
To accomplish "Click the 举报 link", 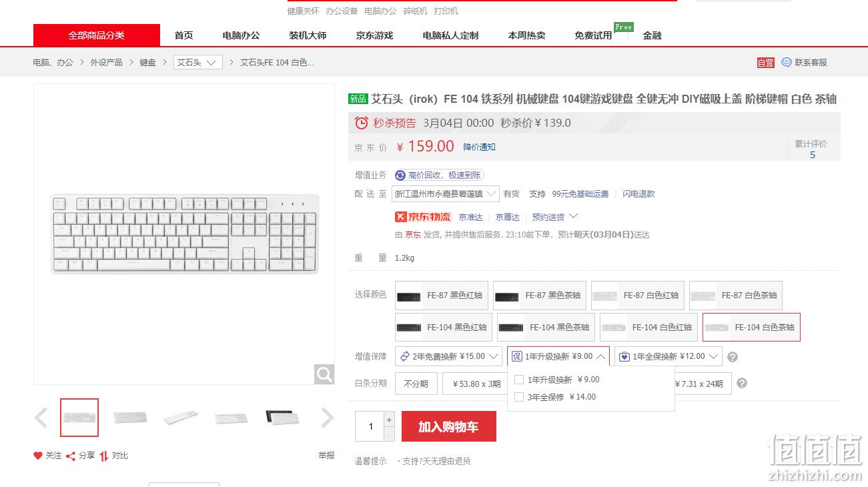I will point(326,456).
